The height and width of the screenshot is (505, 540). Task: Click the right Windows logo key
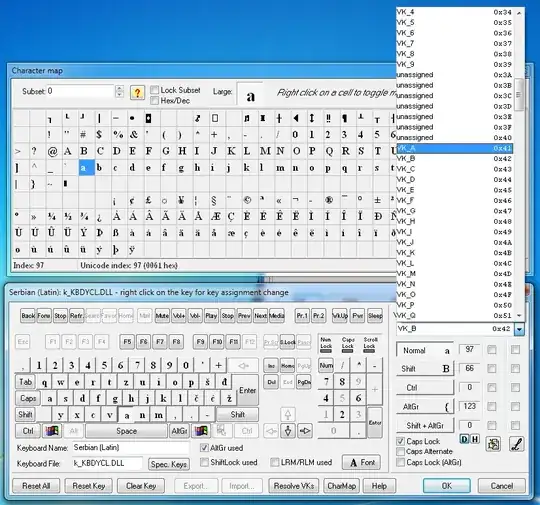201,431
